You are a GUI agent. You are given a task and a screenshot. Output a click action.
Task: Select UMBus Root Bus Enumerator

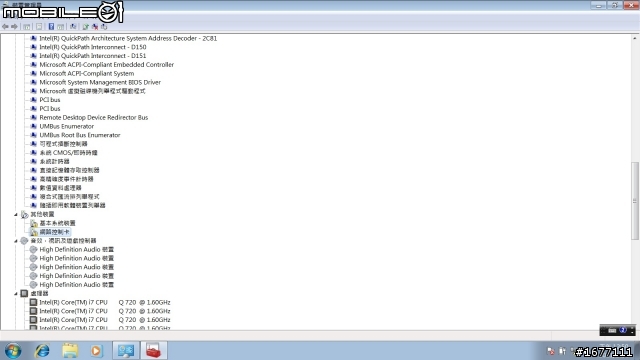[80, 135]
